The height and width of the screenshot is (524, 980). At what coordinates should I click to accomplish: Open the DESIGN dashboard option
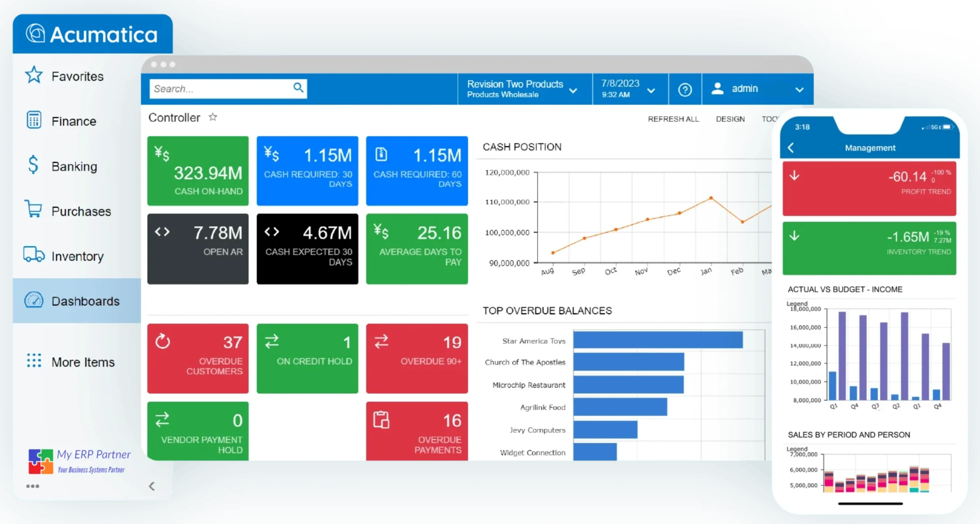730,119
